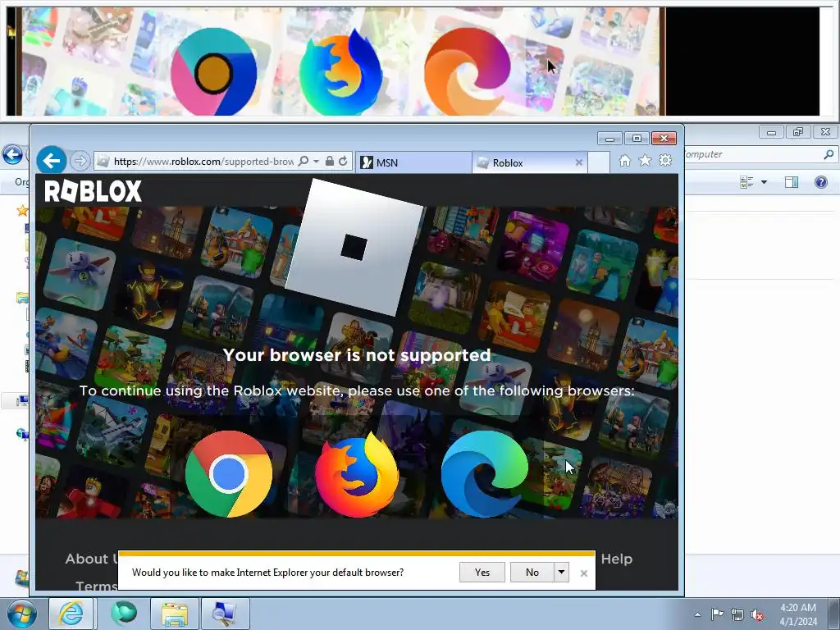Click the Home icon in Internet Explorer

point(624,161)
